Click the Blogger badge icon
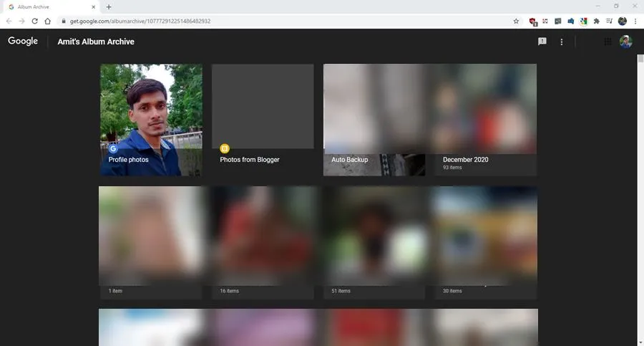This screenshot has height=346, width=644. click(224, 148)
